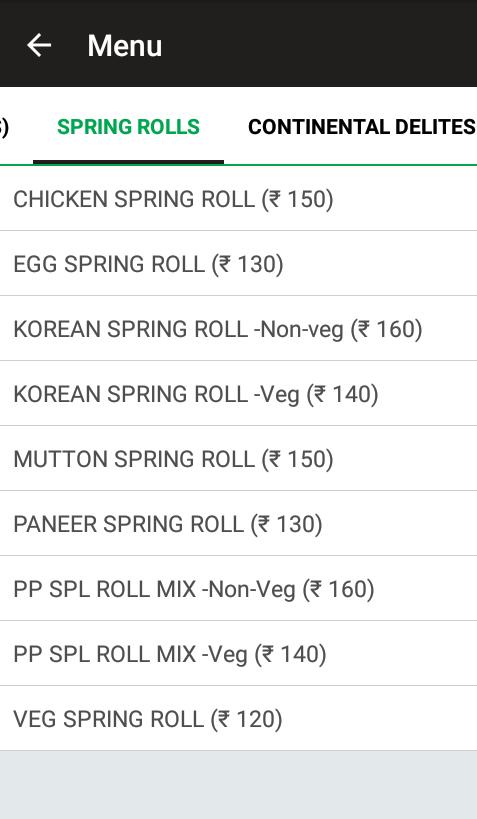Open the partially hidden tab left of SPRING ROLLS
Screen dimensions: 477x819
pyautogui.click(x=4, y=127)
